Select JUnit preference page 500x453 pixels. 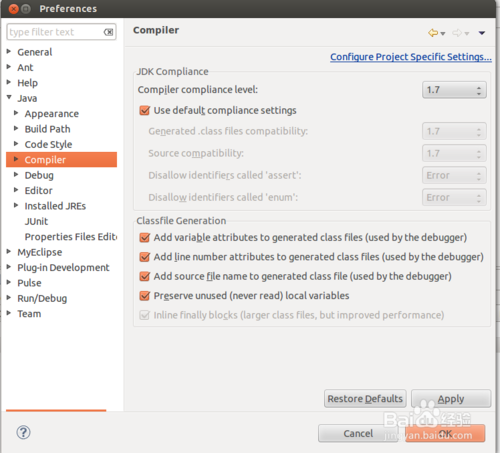[36, 221]
